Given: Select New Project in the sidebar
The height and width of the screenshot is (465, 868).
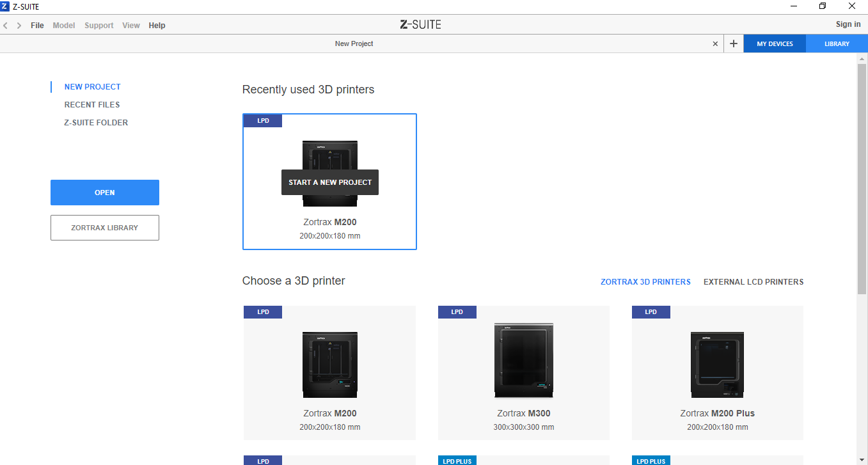Looking at the screenshot, I should tap(93, 87).
